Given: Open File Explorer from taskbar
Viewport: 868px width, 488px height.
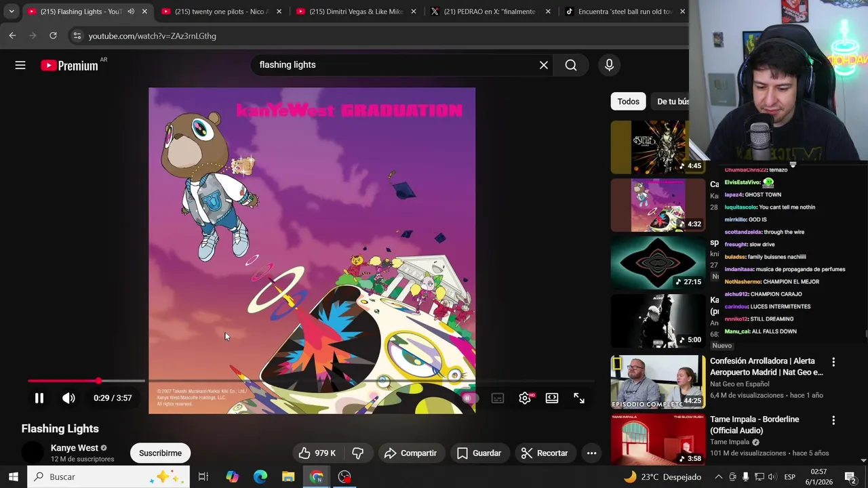Looking at the screenshot, I should click(x=288, y=477).
